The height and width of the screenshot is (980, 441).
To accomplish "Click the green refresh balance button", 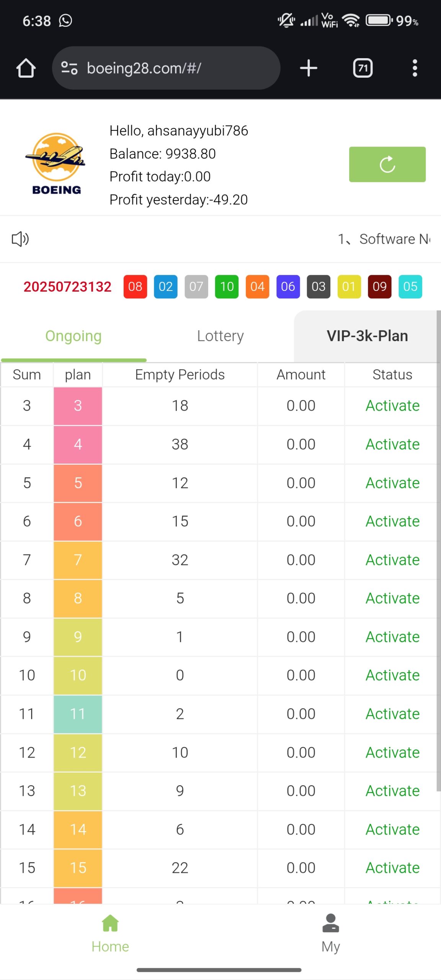I will [387, 164].
